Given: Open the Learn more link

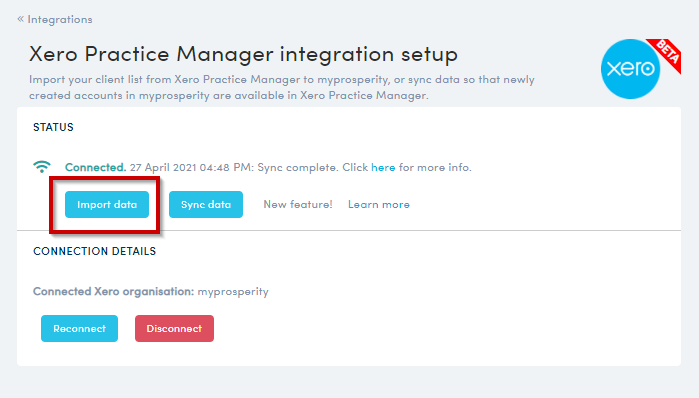Looking at the screenshot, I should [x=378, y=205].
